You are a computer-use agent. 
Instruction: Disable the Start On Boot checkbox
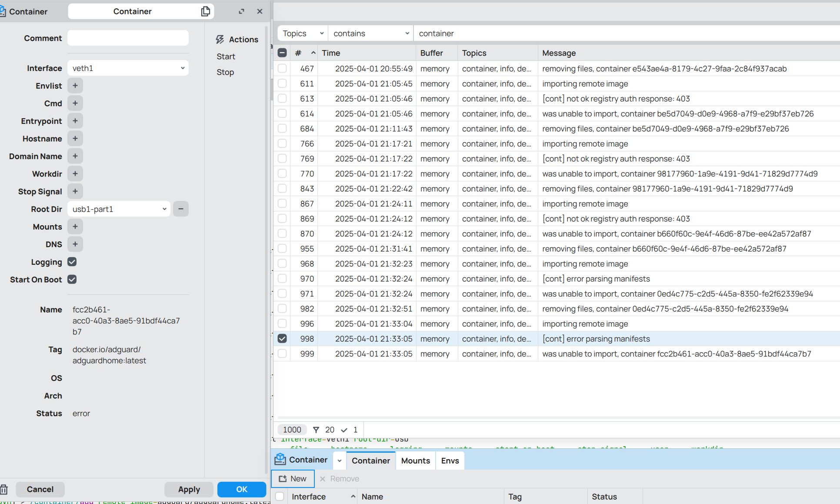[x=72, y=279]
